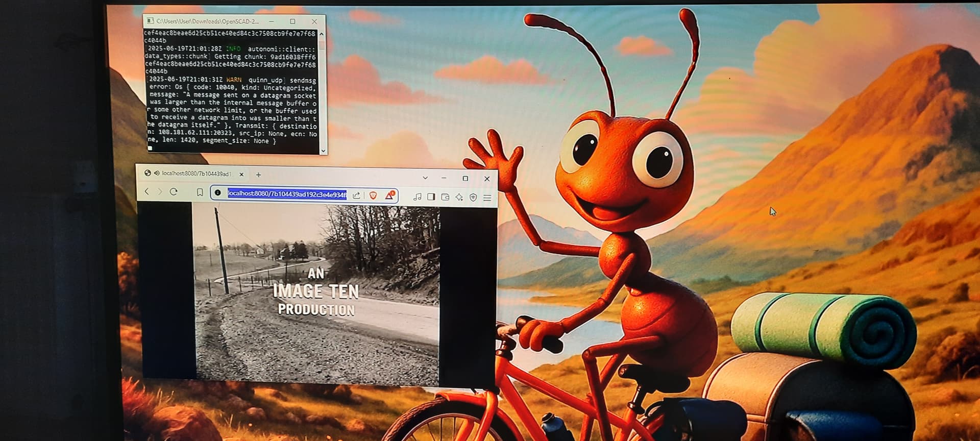Click the console scrollbar up arrow
980x441 pixels.
(322, 34)
